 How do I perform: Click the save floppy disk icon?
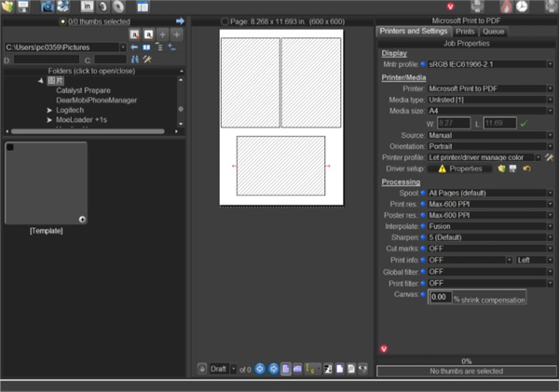[x=23, y=7]
